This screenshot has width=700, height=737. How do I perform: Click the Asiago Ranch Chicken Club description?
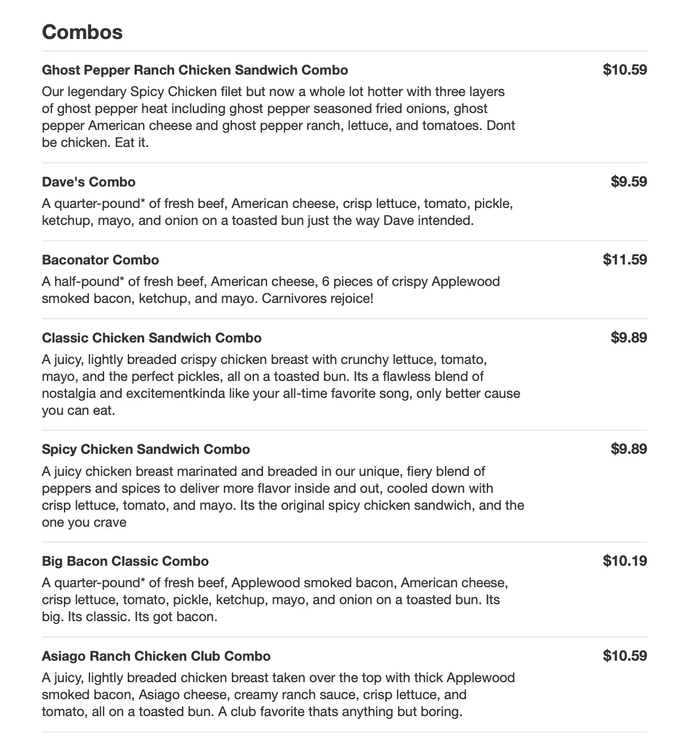[x=278, y=695]
